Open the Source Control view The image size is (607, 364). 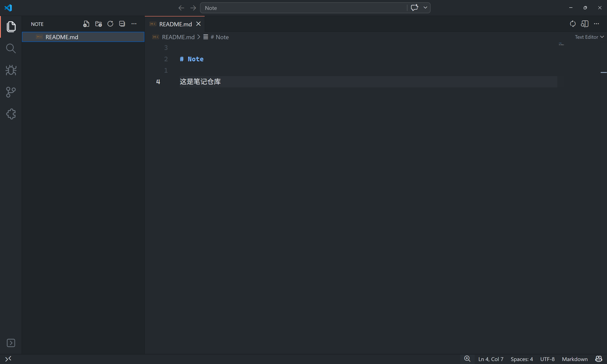[11, 92]
